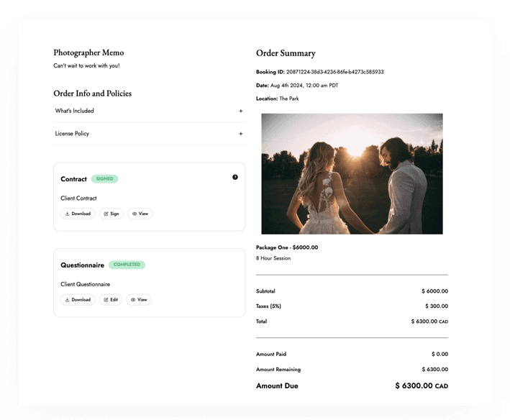Expand the What's Included section

point(150,111)
